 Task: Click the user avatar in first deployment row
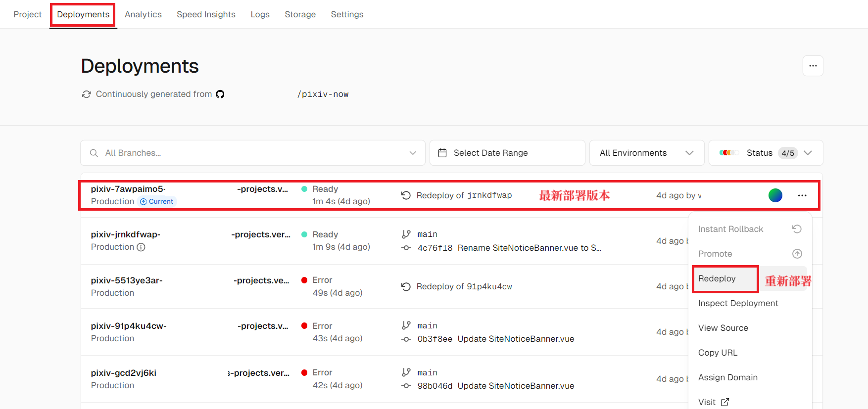coord(775,195)
